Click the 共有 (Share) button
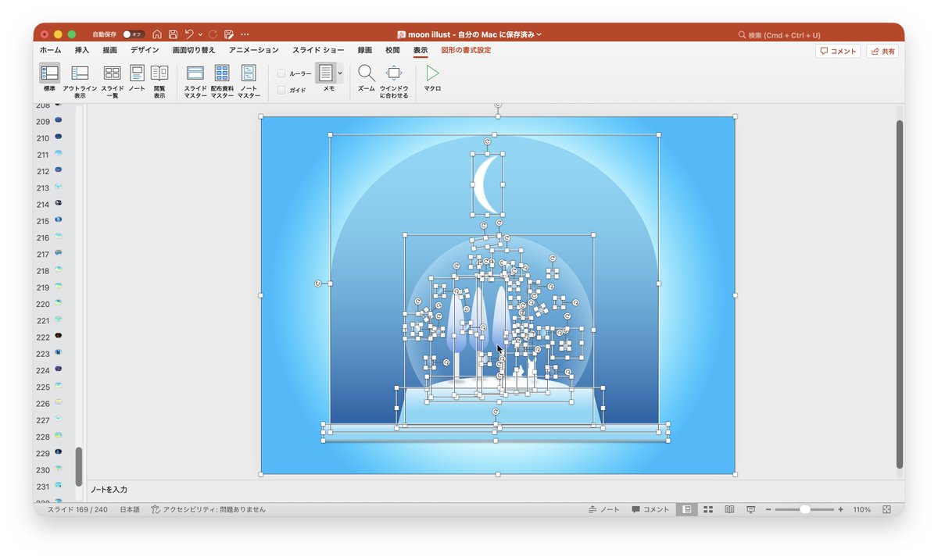Screen dimensions: 938x560 pos(883,51)
